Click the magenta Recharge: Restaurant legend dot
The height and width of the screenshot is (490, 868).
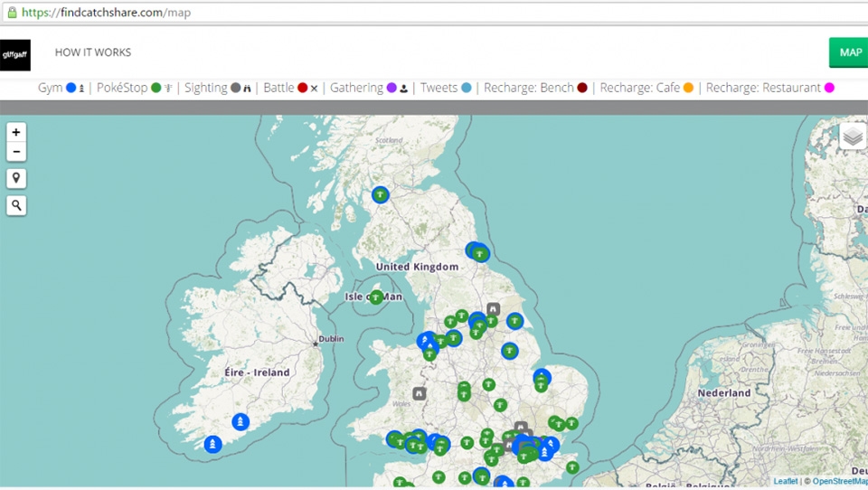(x=829, y=88)
